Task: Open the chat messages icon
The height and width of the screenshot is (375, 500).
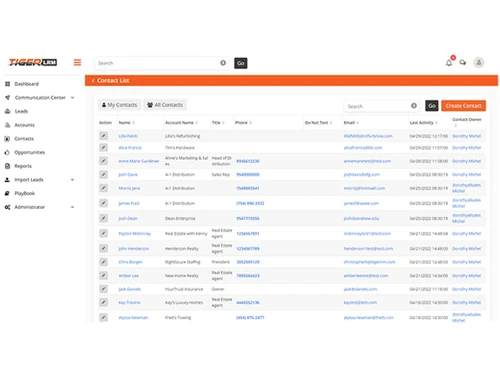Action: 463,62
